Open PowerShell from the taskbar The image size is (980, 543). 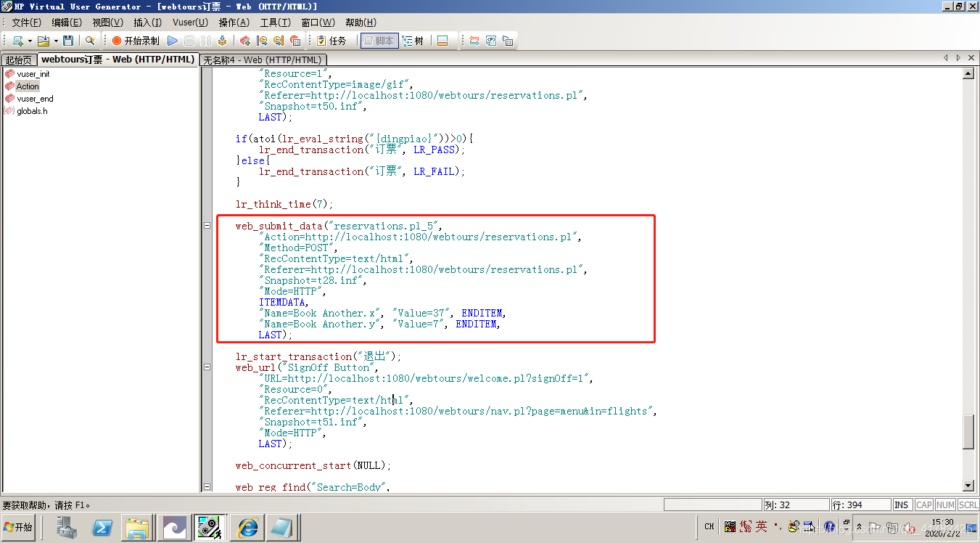click(x=102, y=527)
